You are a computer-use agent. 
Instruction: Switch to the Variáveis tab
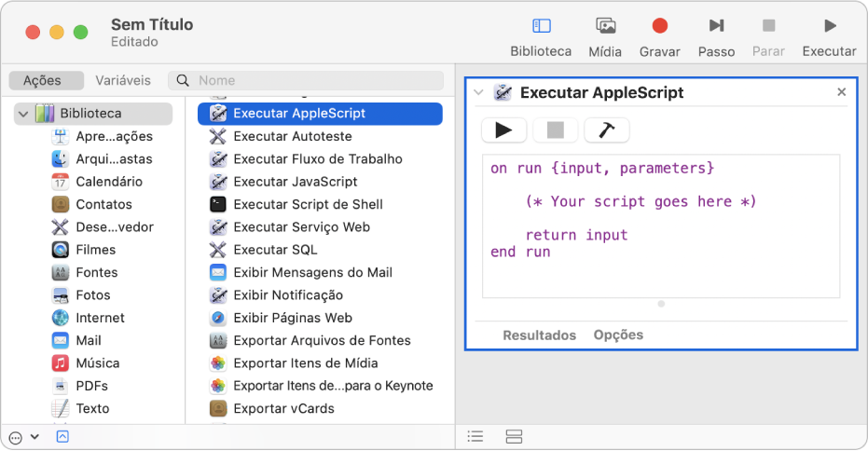[x=122, y=80]
